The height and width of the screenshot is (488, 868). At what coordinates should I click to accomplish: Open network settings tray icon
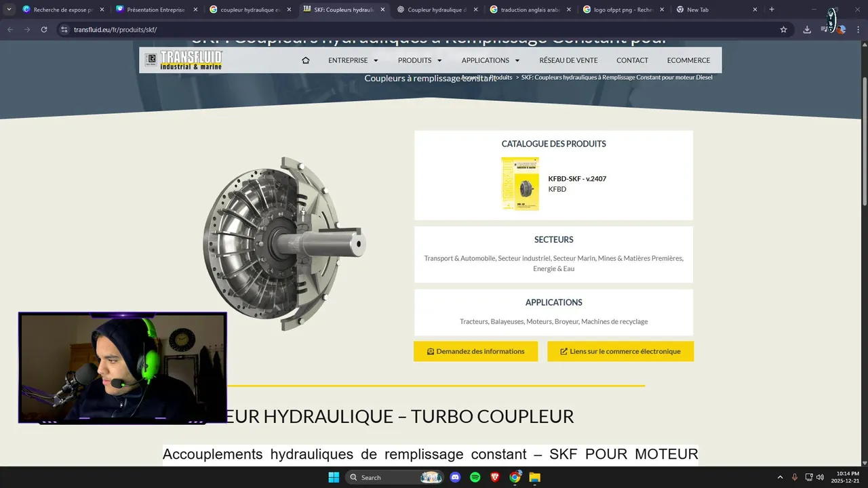[809, 477]
